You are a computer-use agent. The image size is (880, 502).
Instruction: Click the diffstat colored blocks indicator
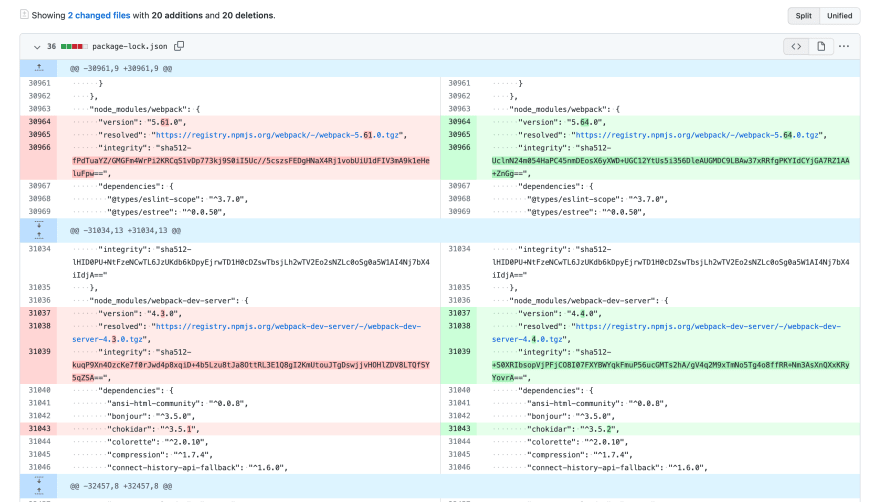(x=74, y=47)
